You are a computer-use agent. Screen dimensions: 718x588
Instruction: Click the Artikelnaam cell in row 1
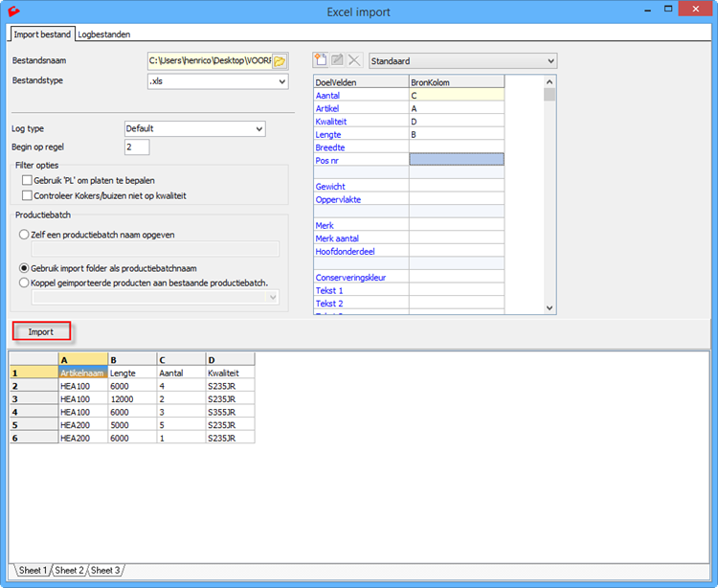click(x=83, y=373)
